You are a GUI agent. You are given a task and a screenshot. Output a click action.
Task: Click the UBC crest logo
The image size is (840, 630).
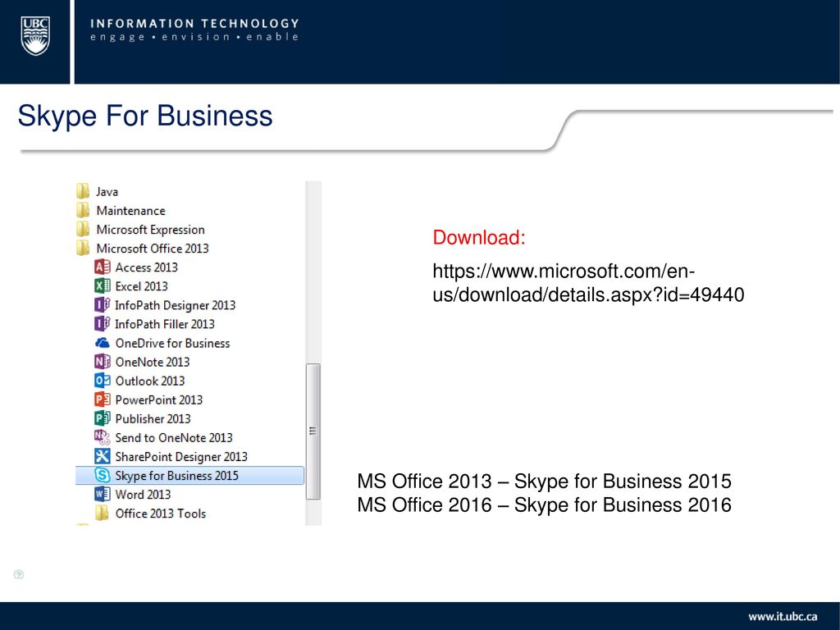pos(35,36)
